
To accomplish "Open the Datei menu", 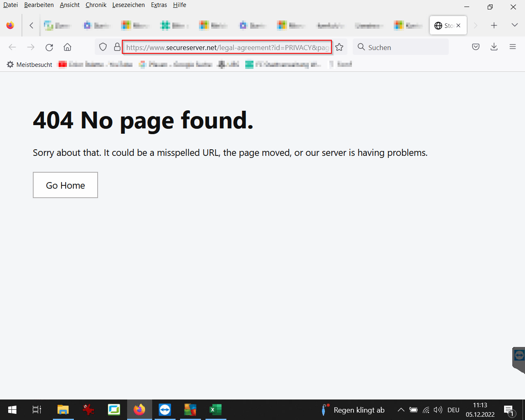I will (11, 5).
